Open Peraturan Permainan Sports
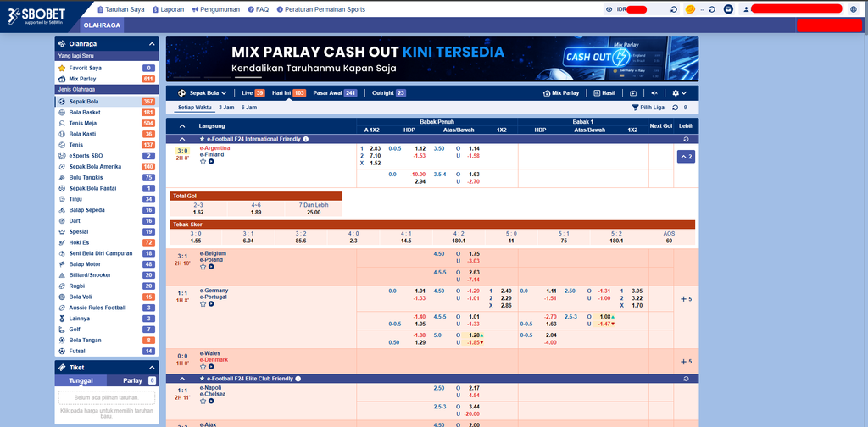Screen dimensions: 868x427 pos(320,9)
